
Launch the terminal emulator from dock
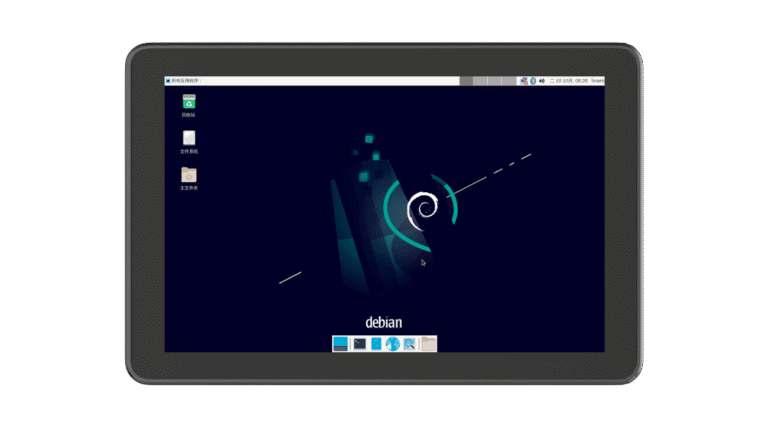(x=360, y=344)
